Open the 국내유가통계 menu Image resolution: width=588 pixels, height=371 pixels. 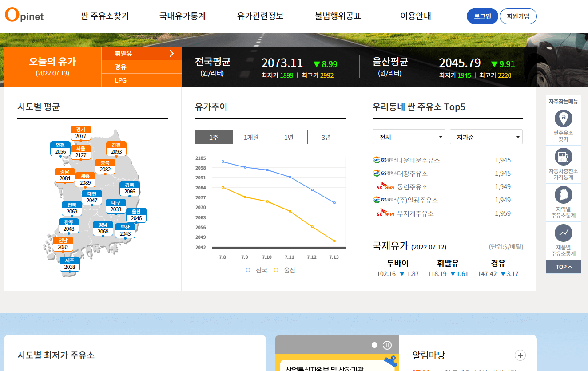pos(183,16)
